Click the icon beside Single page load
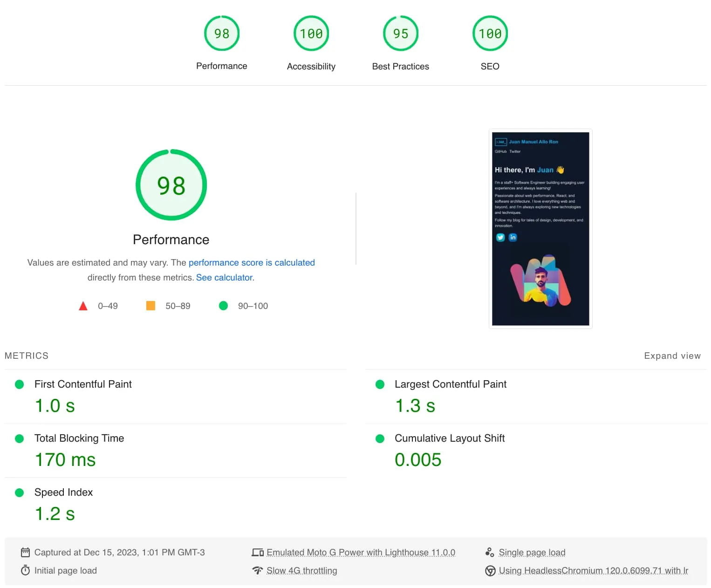This screenshot has width=711, height=588. (x=490, y=553)
